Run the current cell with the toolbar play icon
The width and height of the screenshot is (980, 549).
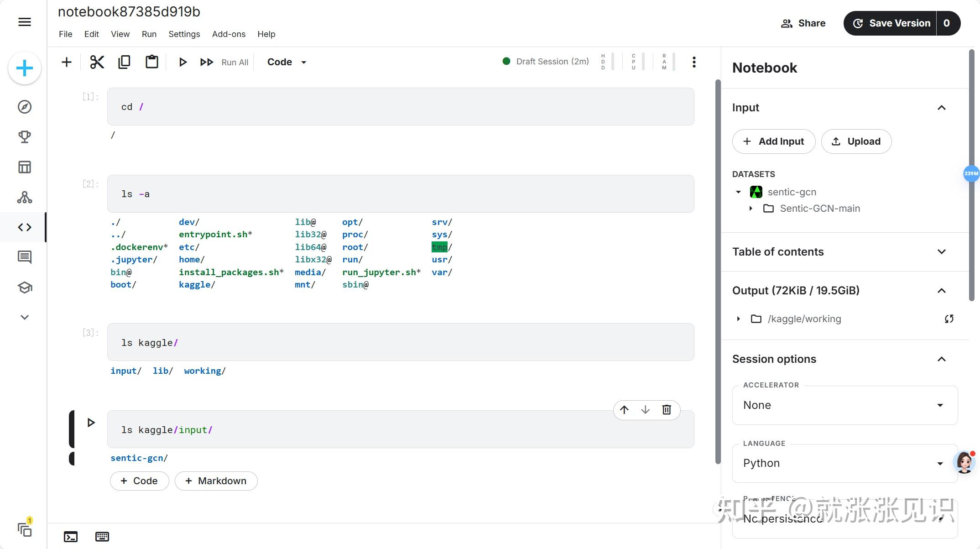[182, 62]
